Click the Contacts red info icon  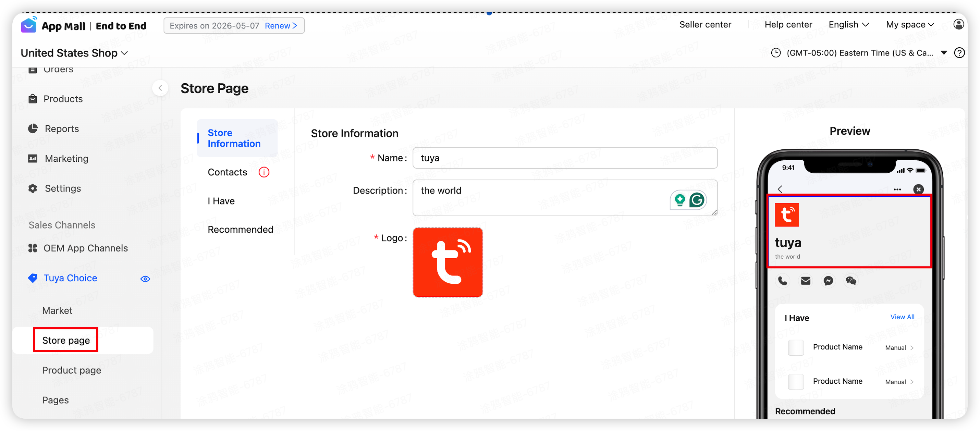coord(264,172)
